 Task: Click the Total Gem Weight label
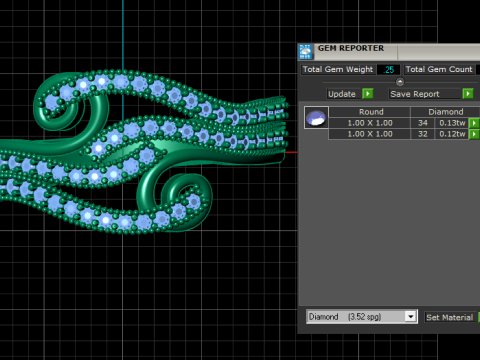[338, 69]
